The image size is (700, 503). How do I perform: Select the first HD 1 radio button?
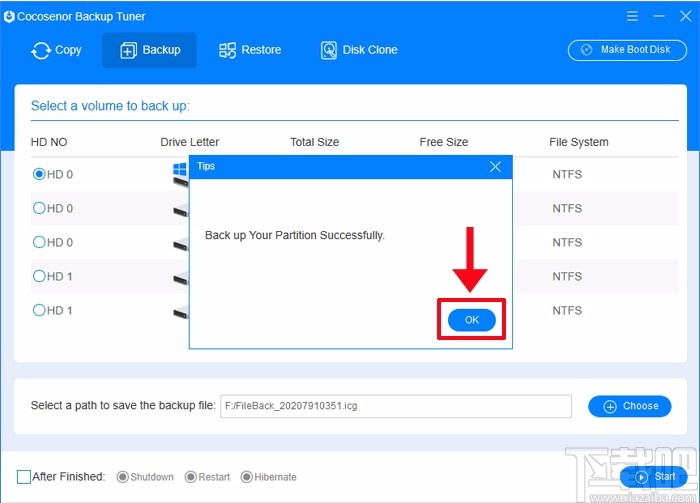pos(39,276)
